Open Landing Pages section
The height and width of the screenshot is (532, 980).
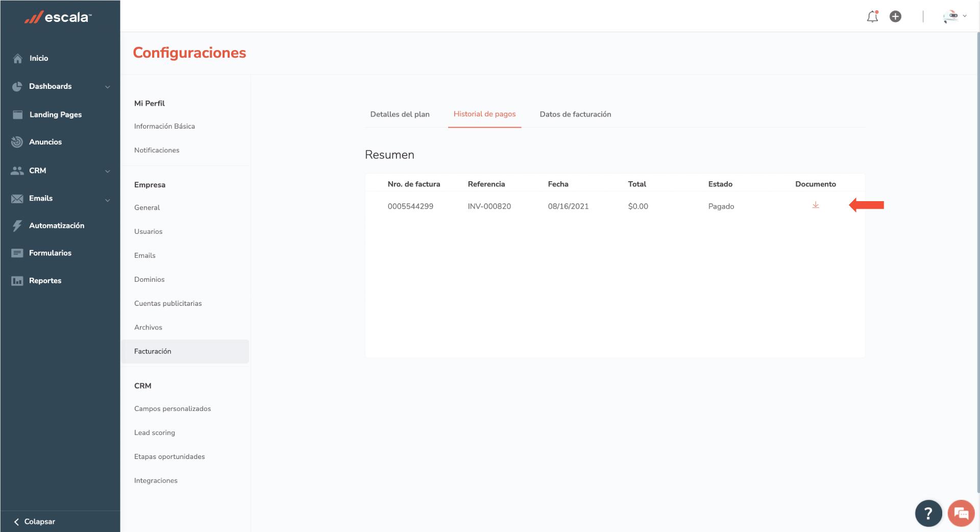(x=56, y=115)
